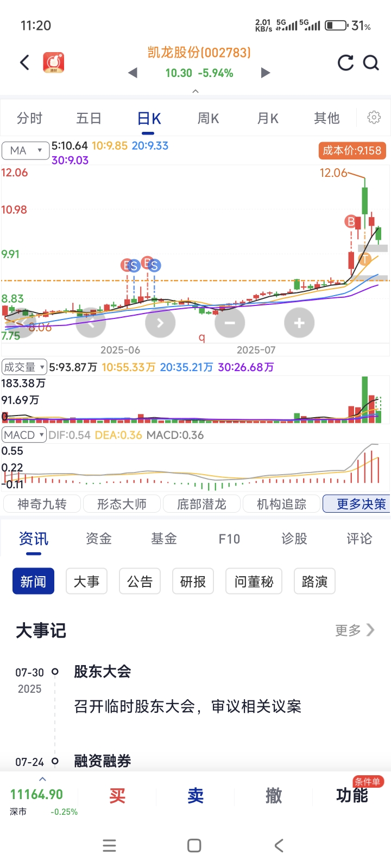Tap the tallest green volume bar
Image resolution: width=391 pixels, height=868 pixels.
coord(365,399)
